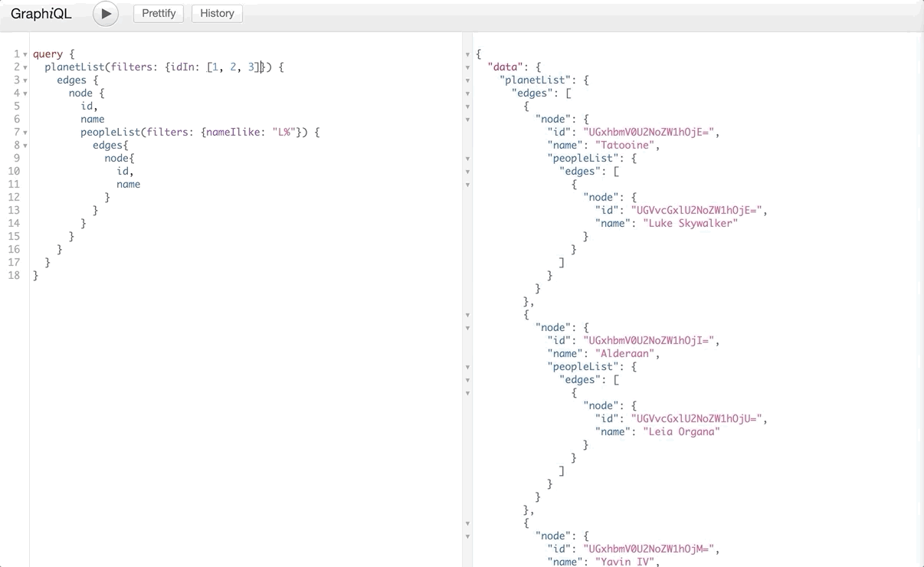Viewport: 924px width, 567px height.
Task: Click the "Alderaan" value in the response
Action: tap(627, 354)
